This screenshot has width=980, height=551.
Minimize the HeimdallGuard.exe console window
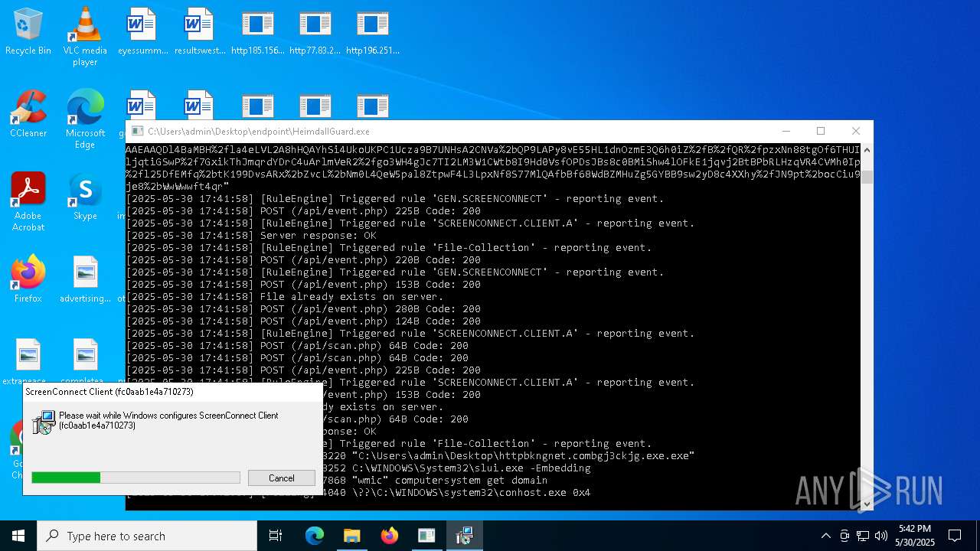(x=786, y=132)
